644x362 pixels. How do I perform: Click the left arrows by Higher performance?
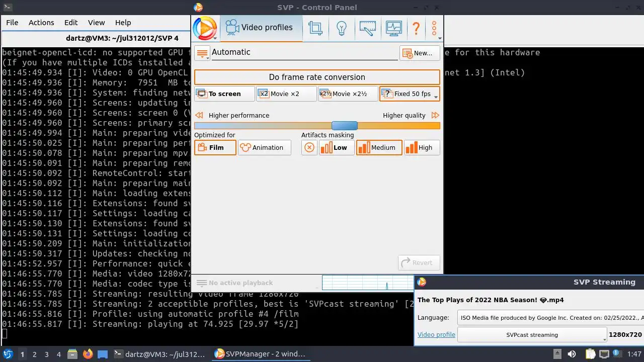coord(199,115)
